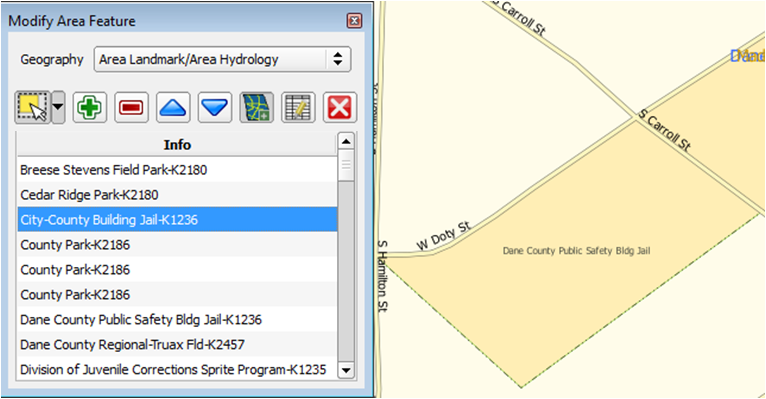Click the list scrollbar up arrow
The width and height of the screenshot is (766, 399).
click(346, 142)
